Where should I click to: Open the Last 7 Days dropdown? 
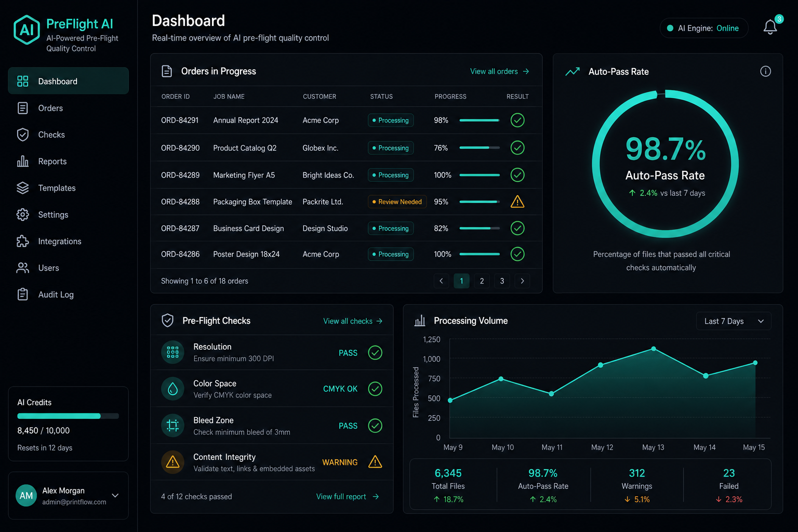coord(734,321)
